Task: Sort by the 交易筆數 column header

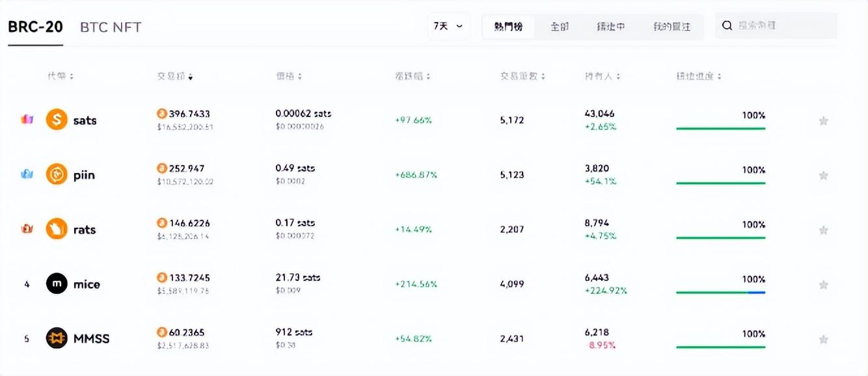Action: pyautogui.click(x=523, y=76)
